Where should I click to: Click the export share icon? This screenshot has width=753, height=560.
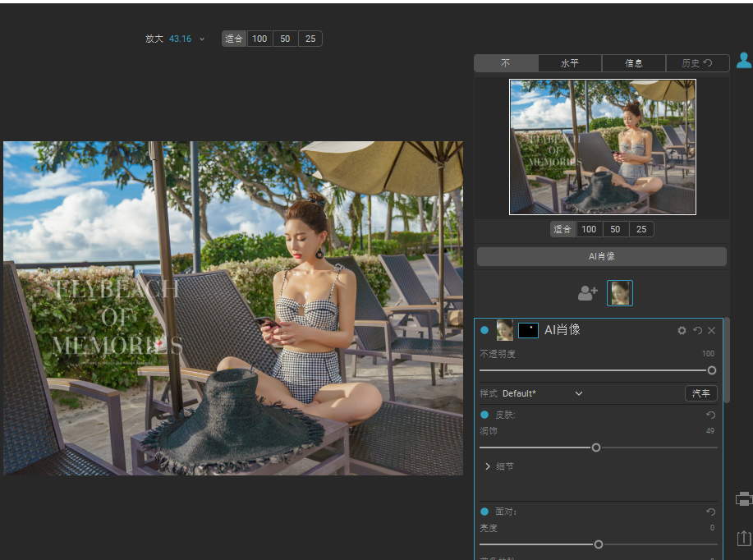pyautogui.click(x=744, y=538)
